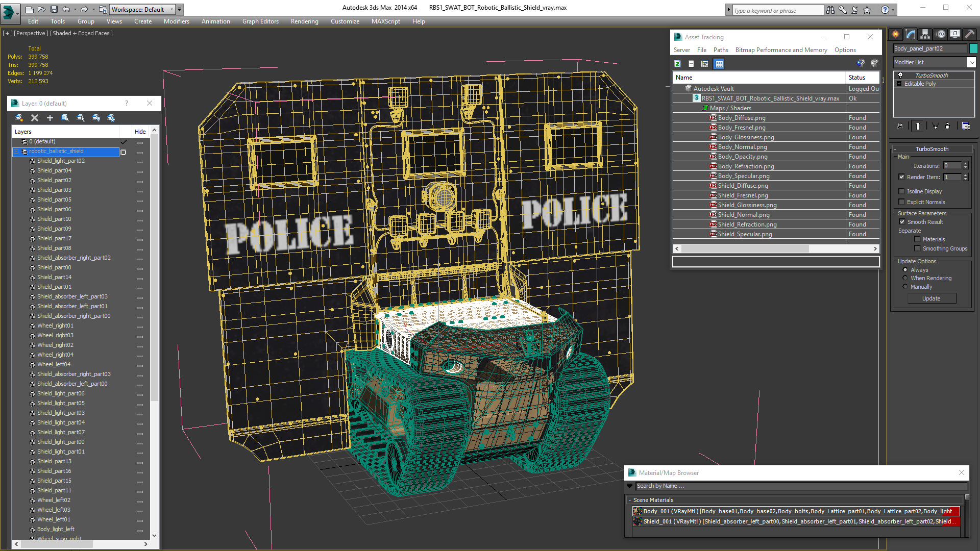Open Material/Map Browser options arrow

(x=629, y=486)
